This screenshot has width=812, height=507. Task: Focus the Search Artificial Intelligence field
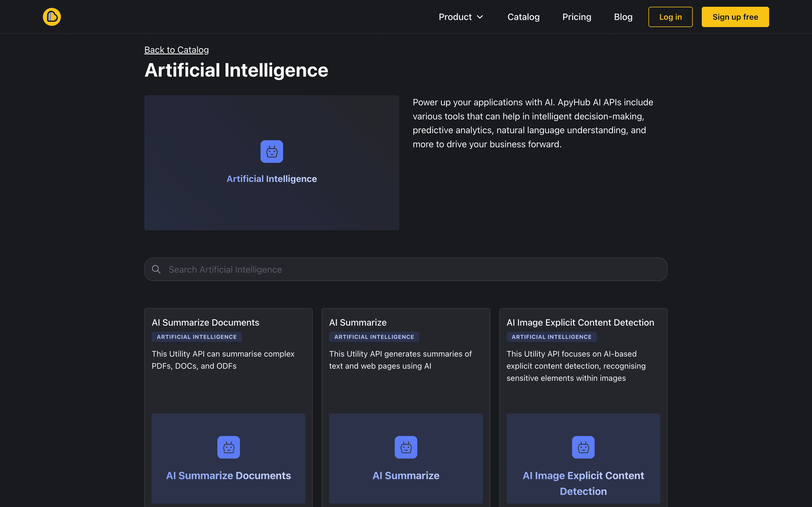pyautogui.click(x=406, y=269)
